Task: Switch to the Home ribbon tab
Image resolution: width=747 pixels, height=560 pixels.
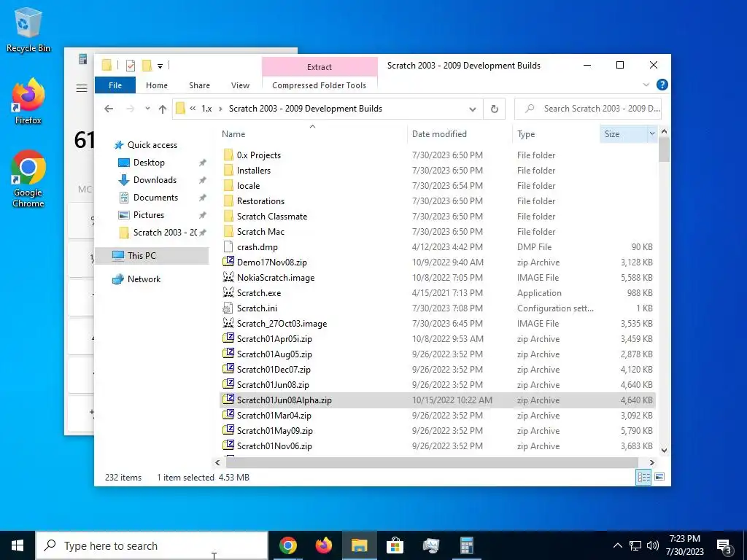Action: coord(157,85)
